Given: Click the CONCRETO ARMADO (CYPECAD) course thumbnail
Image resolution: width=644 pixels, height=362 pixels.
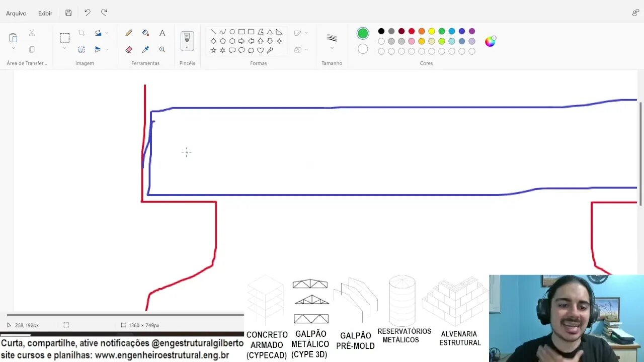Looking at the screenshot, I should (x=266, y=317).
